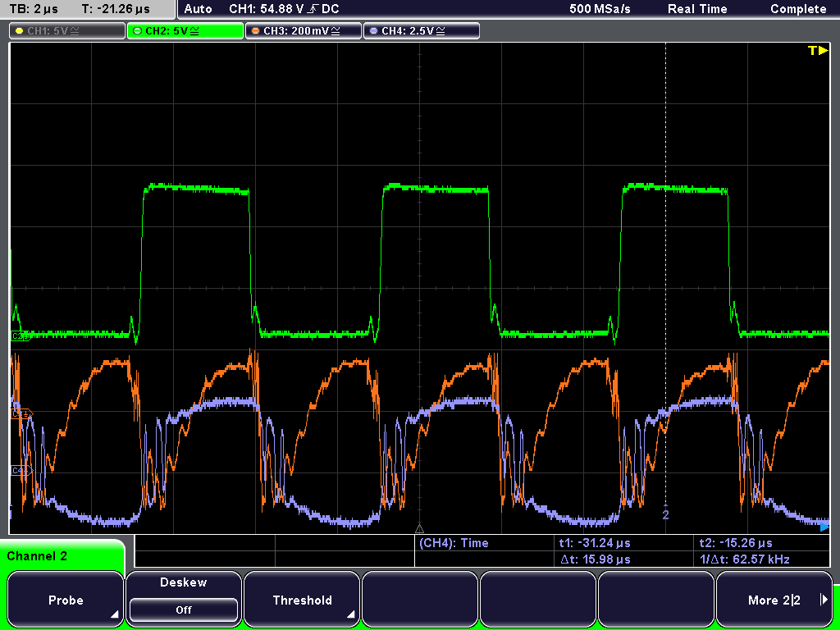Click the C4 ground level marker
Viewport: 840px width, 630px height.
pyautogui.click(x=21, y=470)
